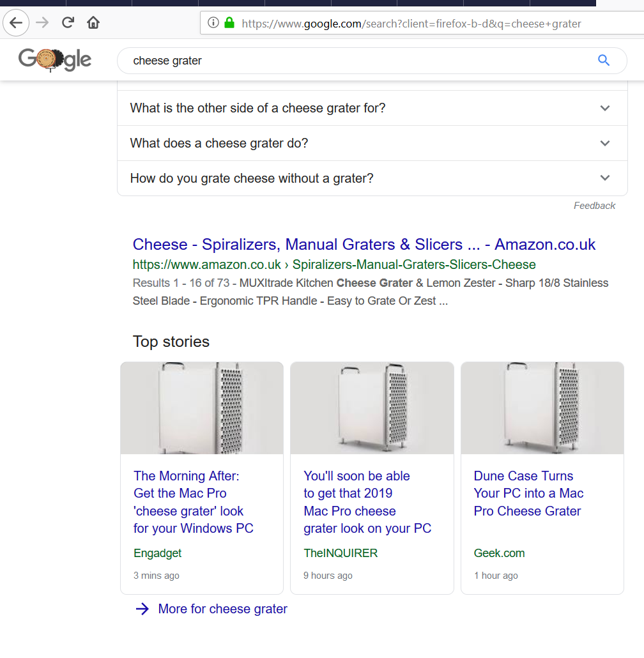Click the green padlock security icon
The image size is (644, 658).
(x=229, y=24)
